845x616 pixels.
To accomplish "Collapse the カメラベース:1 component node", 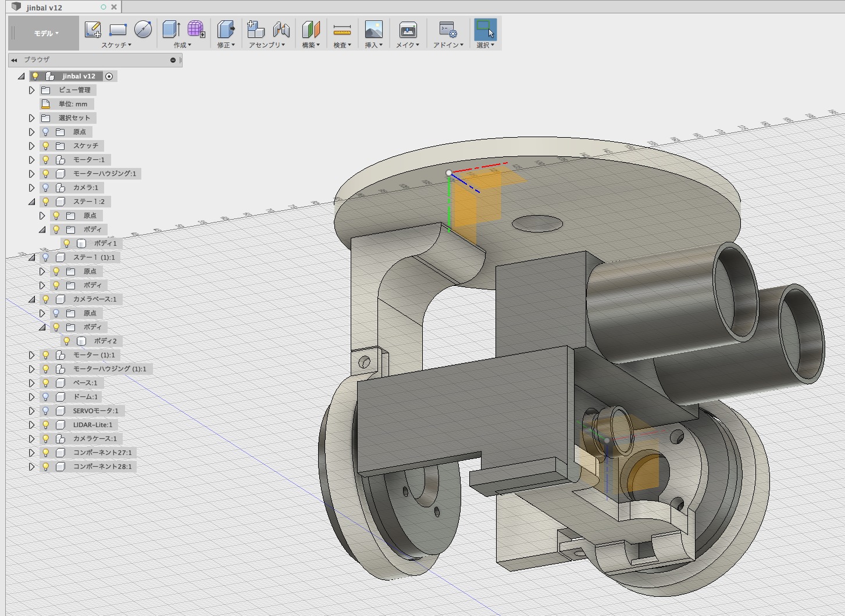I will [x=32, y=299].
